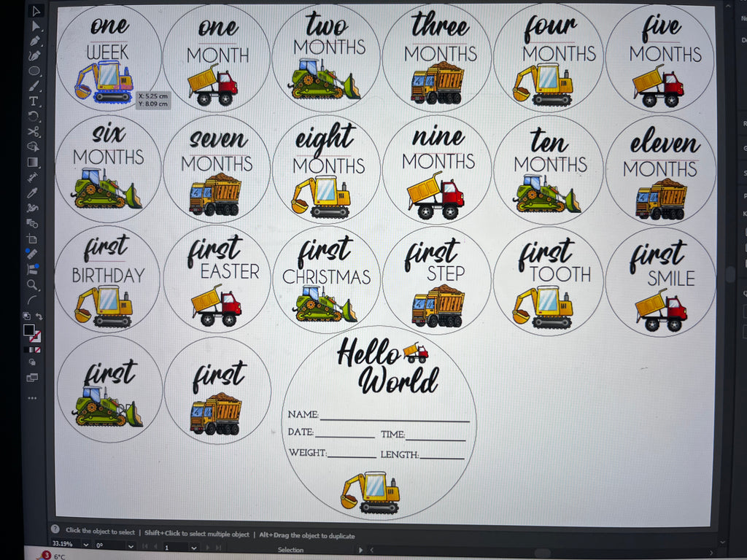Screen dimensions: 747x560
Task: Select the Measure ruler tool
Action: click(32, 253)
